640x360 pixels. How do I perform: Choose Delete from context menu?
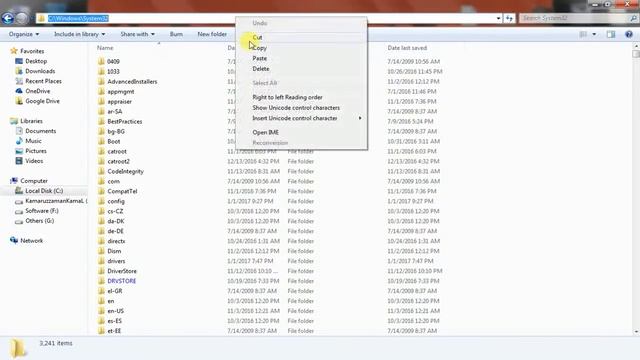301,69
